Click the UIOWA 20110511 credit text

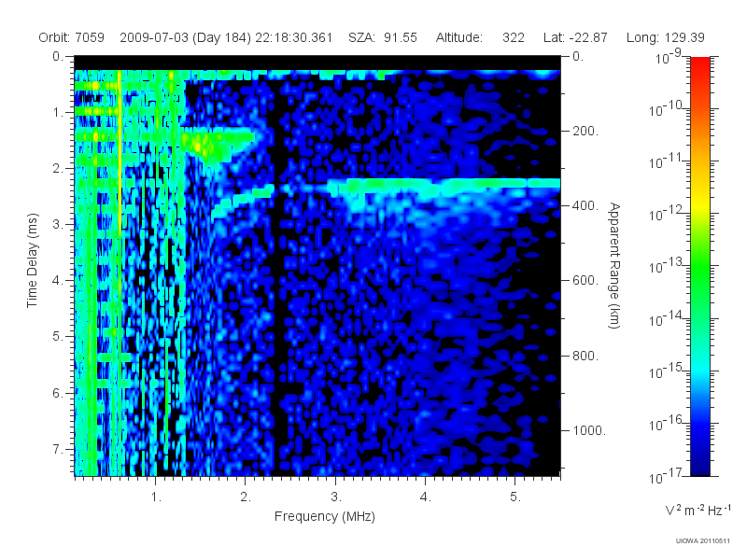[x=703, y=540]
